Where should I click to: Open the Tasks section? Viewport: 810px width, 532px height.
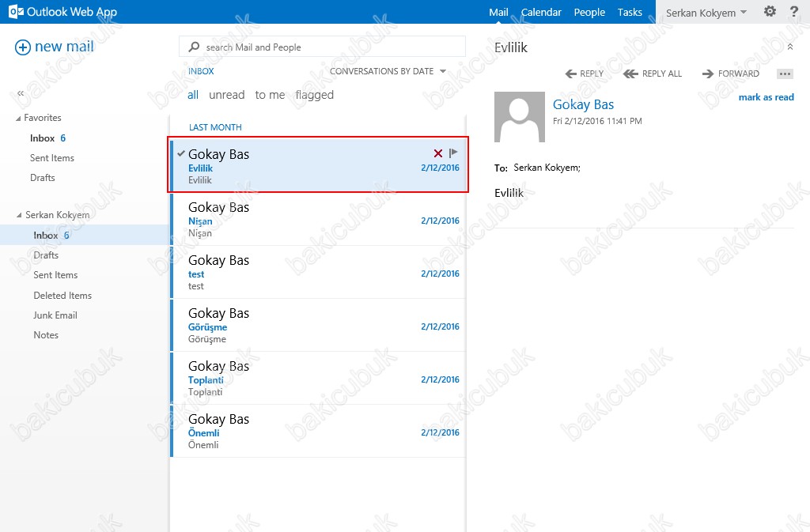coord(630,12)
